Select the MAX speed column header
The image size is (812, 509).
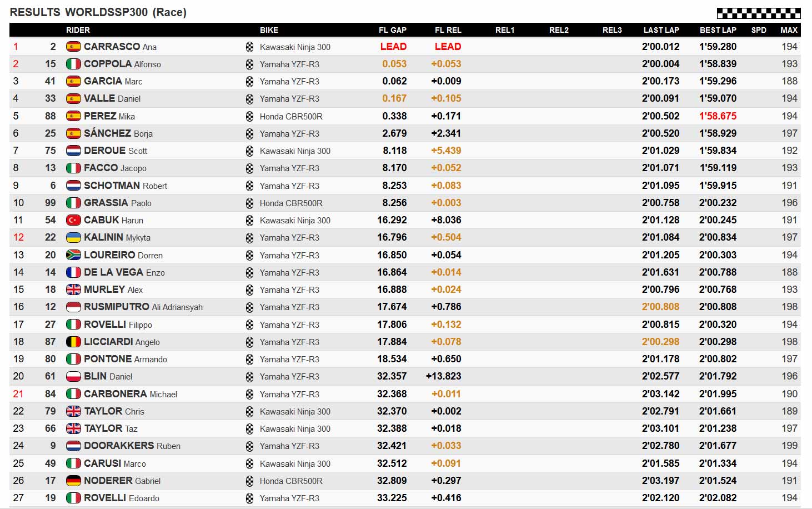tap(789, 30)
